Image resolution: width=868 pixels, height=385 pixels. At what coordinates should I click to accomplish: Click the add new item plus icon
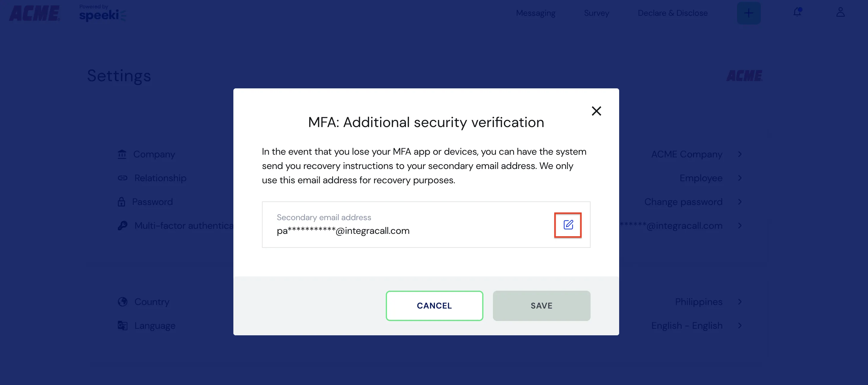point(748,12)
